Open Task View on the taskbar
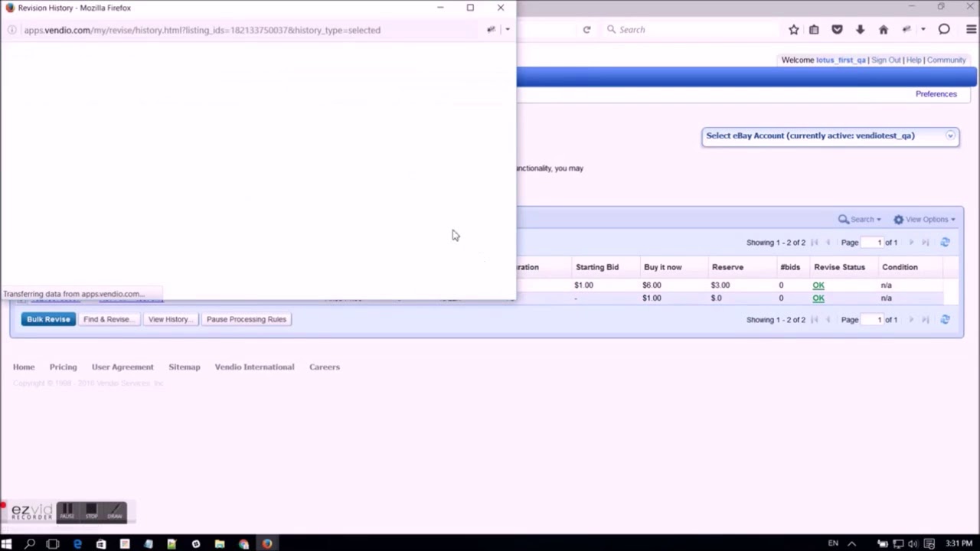Viewport: 980px width, 551px height. coord(53,543)
